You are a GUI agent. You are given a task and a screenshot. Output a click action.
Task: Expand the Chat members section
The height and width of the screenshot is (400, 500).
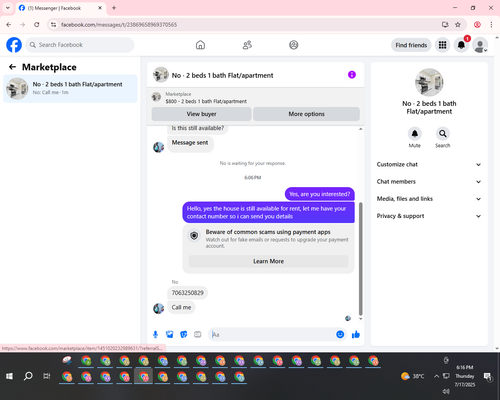pos(429,182)
